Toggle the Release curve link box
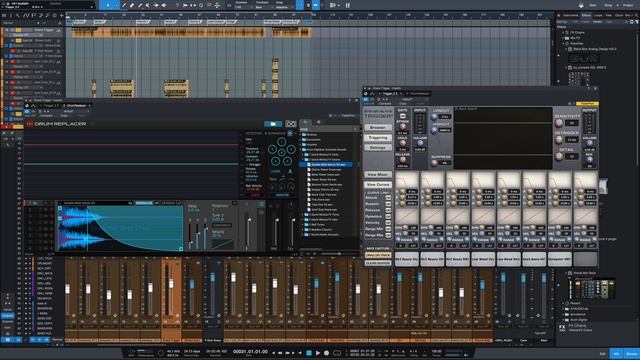This screenshot has height=360, width=640. click(388, 210)
